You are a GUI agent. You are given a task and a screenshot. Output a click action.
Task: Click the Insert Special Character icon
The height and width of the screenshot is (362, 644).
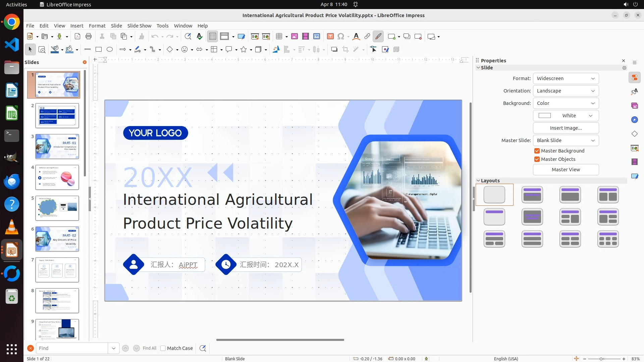341,37
